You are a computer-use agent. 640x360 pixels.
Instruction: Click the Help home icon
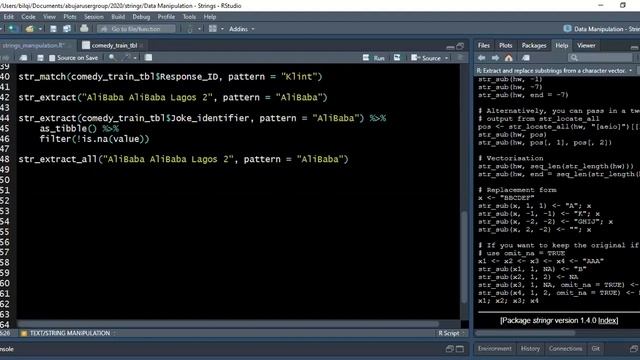pos(509,58)
